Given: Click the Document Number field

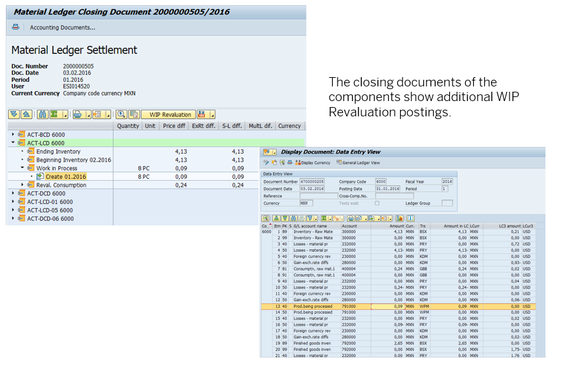Looking at the screenshot, I should click(312, 182).
